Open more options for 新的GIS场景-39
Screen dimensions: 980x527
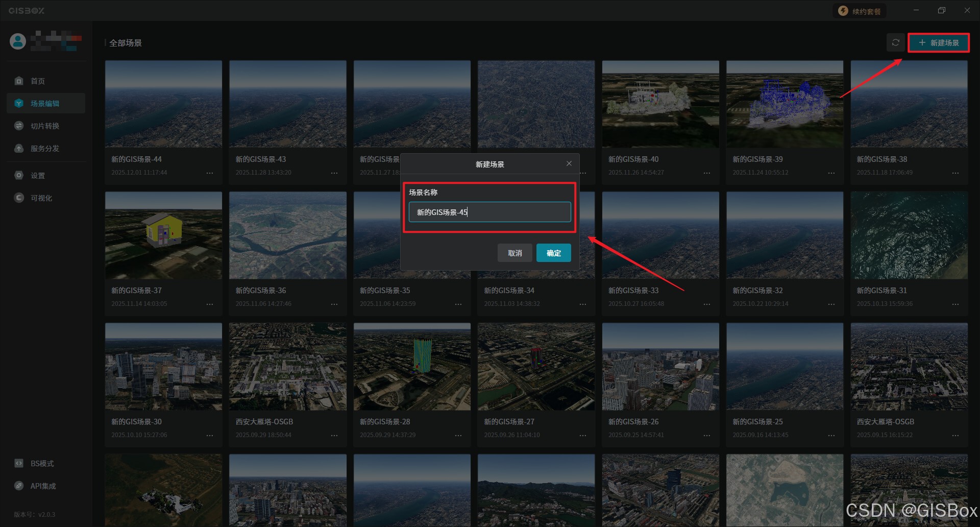[831, 173]
